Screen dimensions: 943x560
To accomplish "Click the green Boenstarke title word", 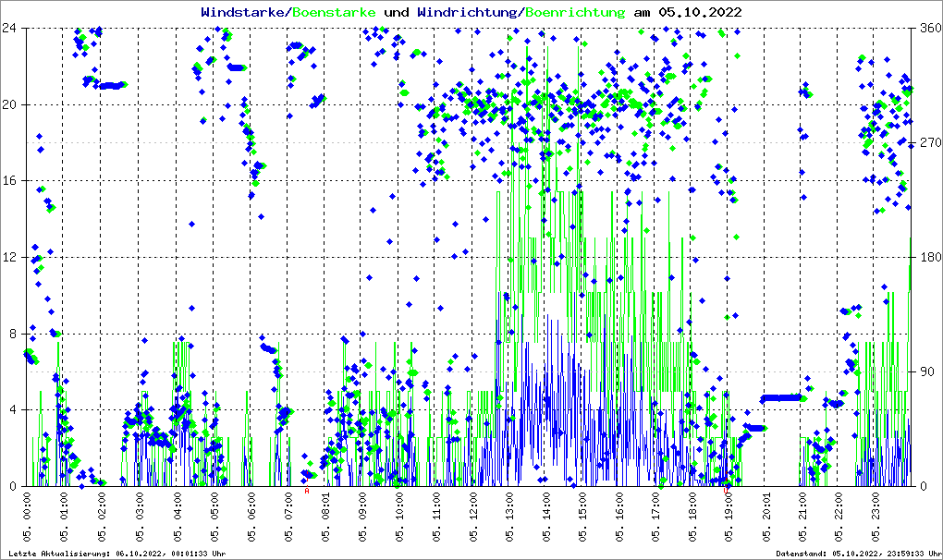I will (334, 12).
